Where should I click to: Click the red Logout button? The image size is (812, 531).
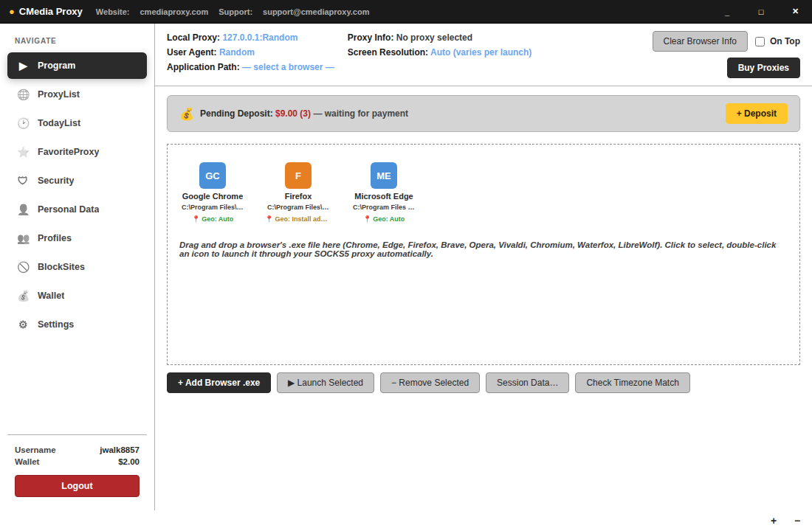78,486
